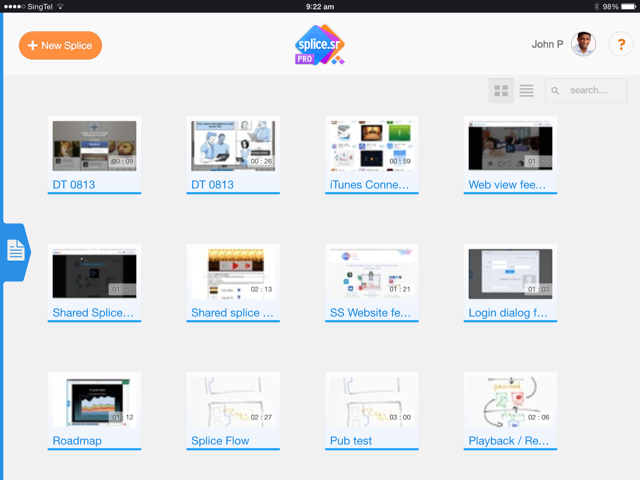The width and height of the screenshot is (640, 480).
Task: Expand the left sidebar document tab
Action: pyautogui.click(x=16, y=251)
